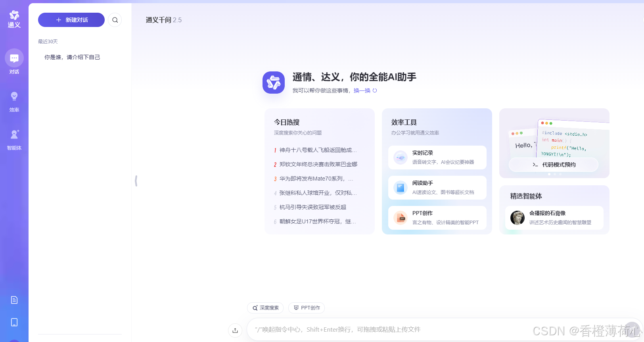The height and width of the screenshot is (342, 644).
Task: Click the 实时记录 card icon
Action: (401, 158)
